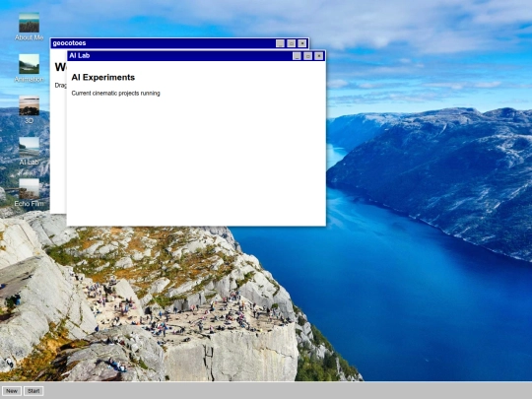Maximize the AI Lab window
Viewport: 532px width, 399px height.
(x=307, y=56)
